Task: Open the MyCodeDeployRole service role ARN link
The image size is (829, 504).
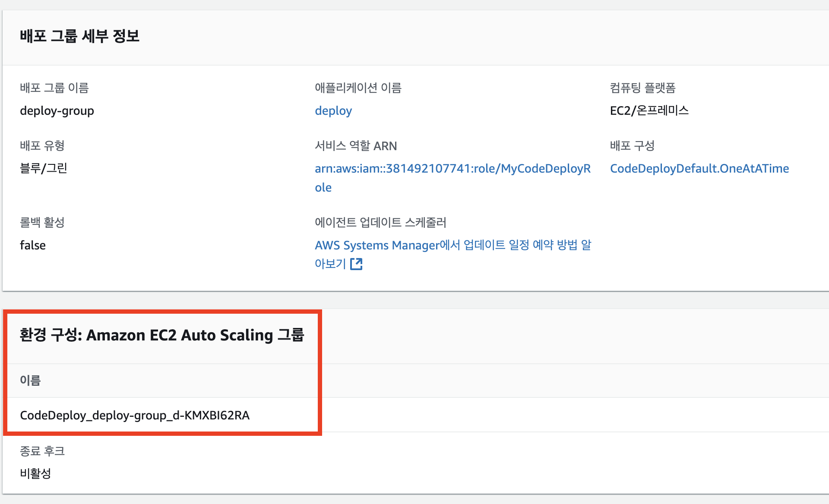Action: pyautogui.click(x=452, y=169)
